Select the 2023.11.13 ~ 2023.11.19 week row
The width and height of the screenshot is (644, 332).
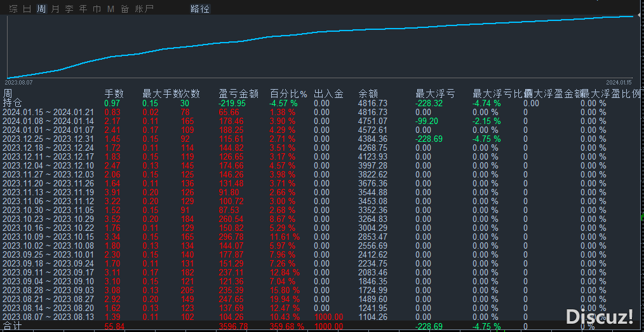(48, 192)
